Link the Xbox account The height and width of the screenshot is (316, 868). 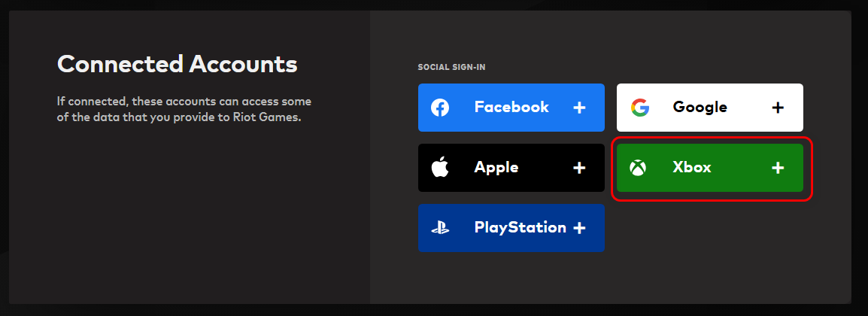tap(778, 168)
